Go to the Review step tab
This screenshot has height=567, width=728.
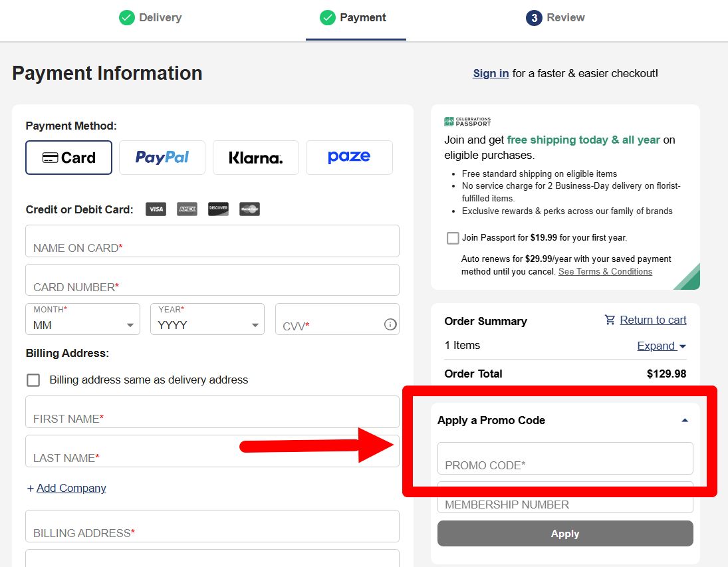555,18
